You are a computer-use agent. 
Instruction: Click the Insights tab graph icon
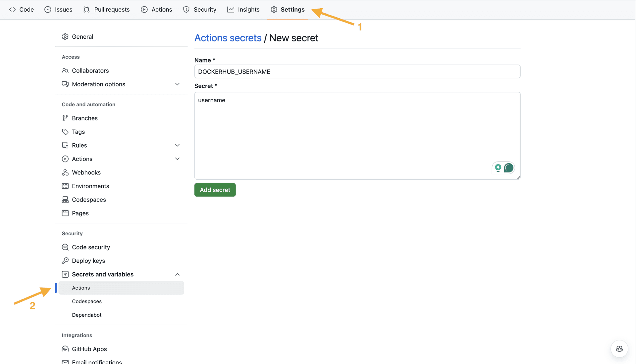click(x=231, y=10)
